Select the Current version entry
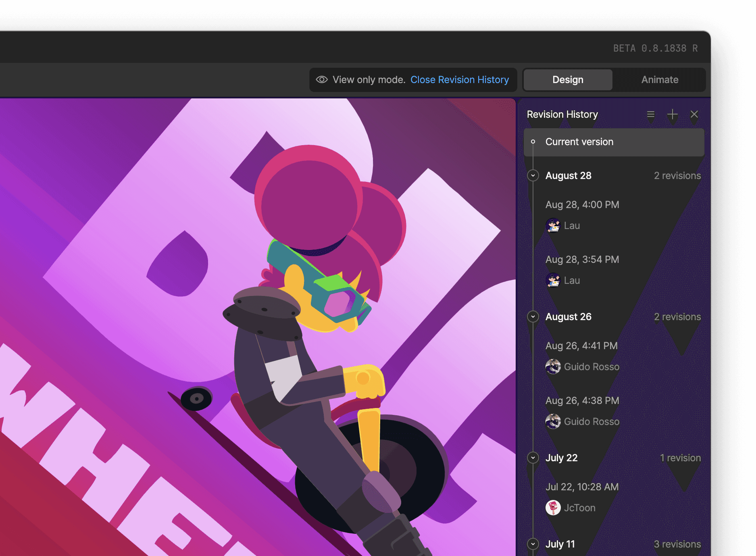The image size is (756, 556). (614, 142)
